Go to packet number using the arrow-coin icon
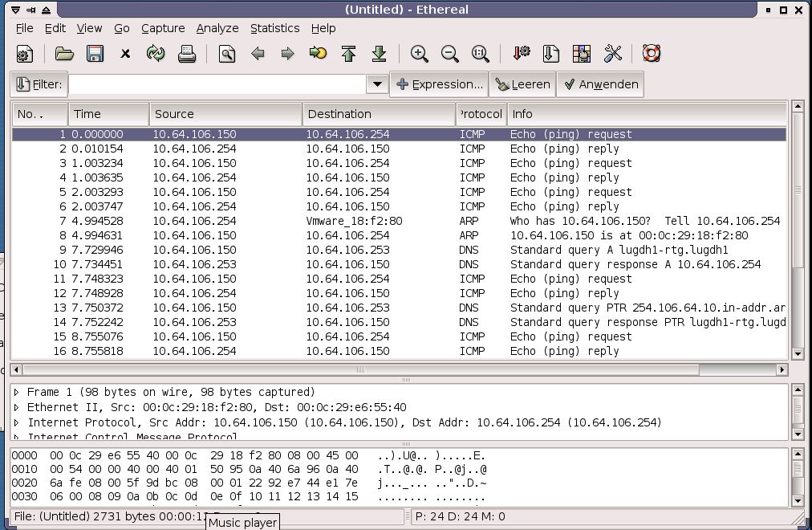Viewport: 812px width, 530px height. (x=318, y=53)
